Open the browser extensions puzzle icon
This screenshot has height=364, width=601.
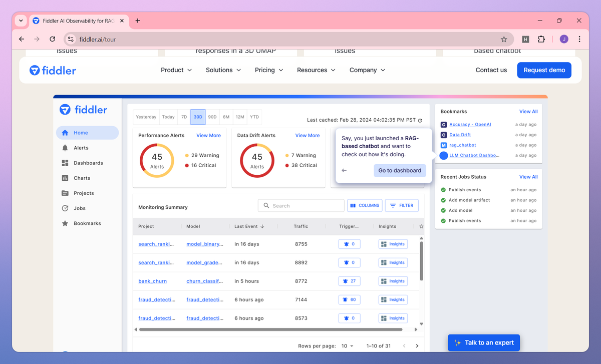tap(541, 39)
